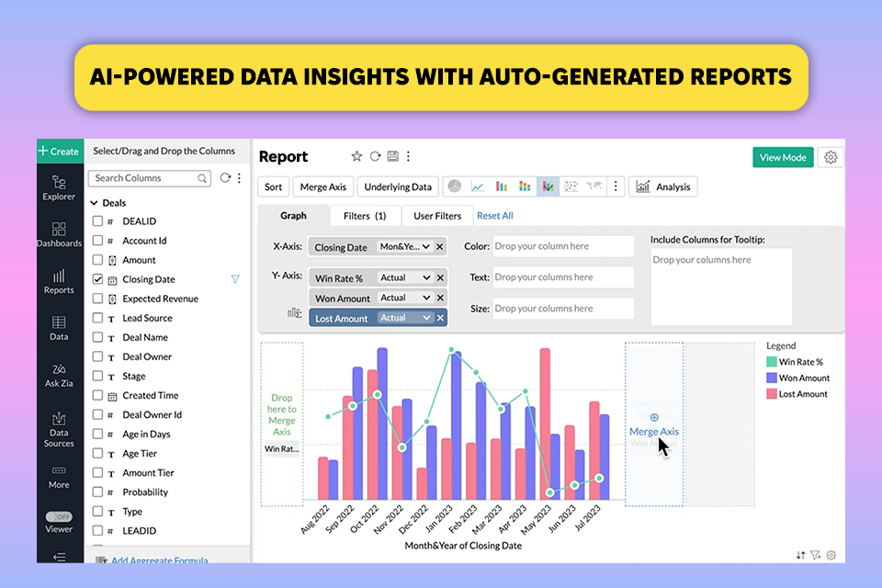Switch to the Filters (1) tab
882x588 pixels.
(x=365, y=216)
